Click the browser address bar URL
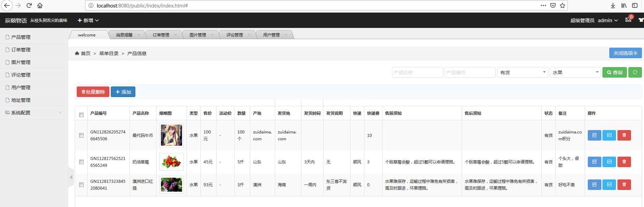 [142, 5]
